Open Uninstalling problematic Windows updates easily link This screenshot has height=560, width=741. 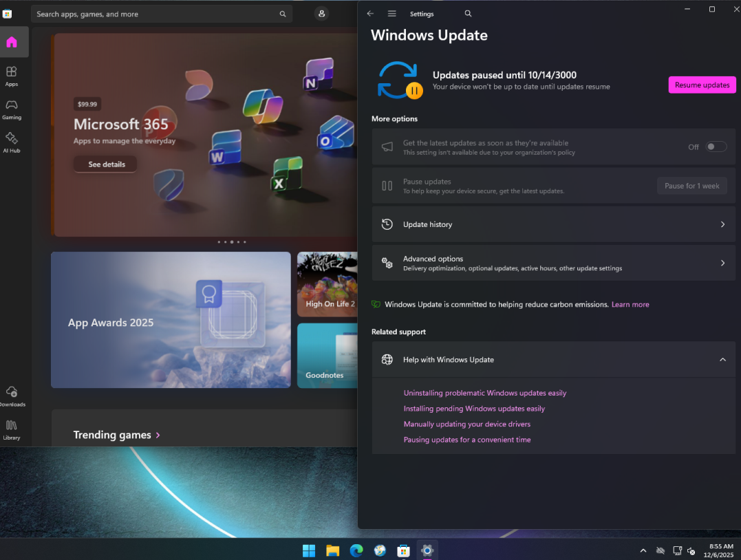tap(484, 394)
